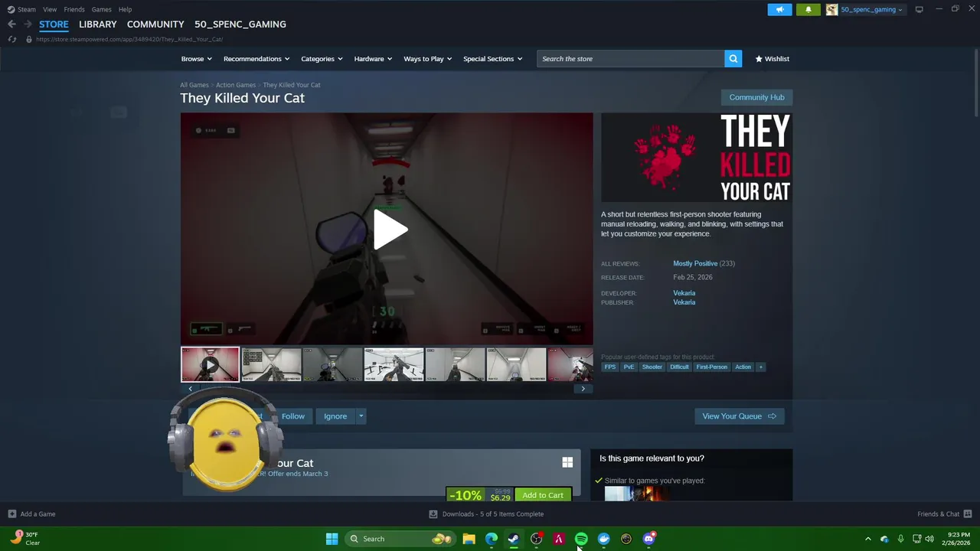
Task: Expand the Categories dropdown
Action: click(322, 59)
